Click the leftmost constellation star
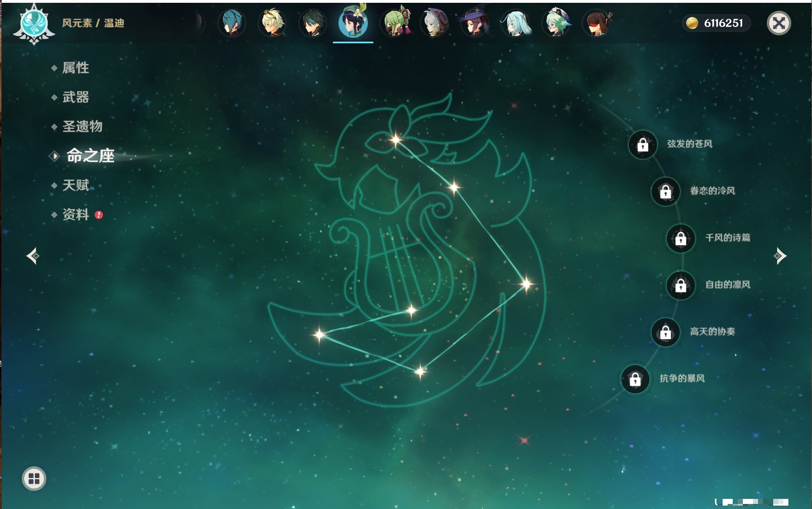 (x=319, y=335)
